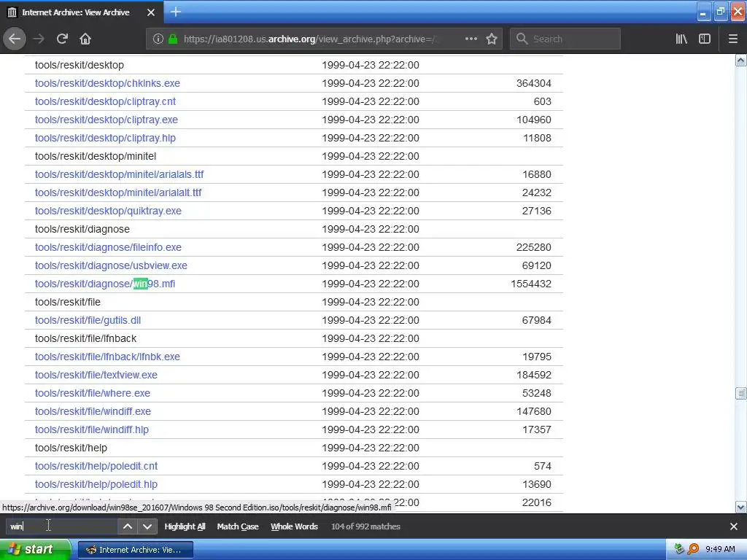Click the tools/reskit/file/lfnback folder text

coord(86,338)
